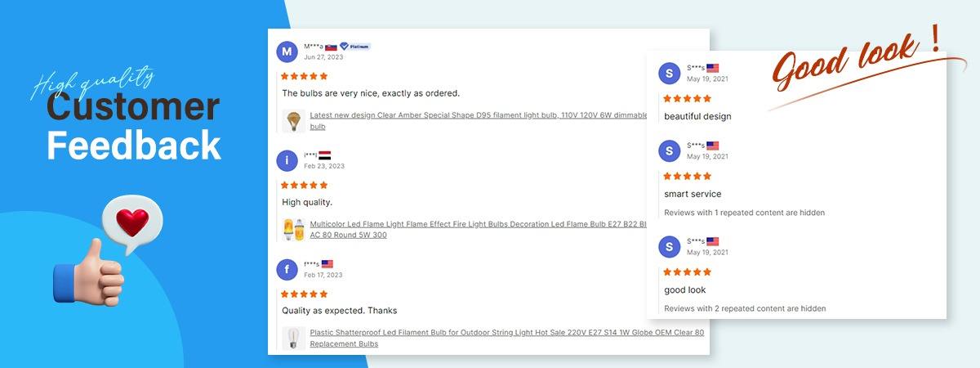Expand 'Reviews with 1 repeated content are hidden'
The height and width of the screenshot is (368, 980).
tap(744, 213)
